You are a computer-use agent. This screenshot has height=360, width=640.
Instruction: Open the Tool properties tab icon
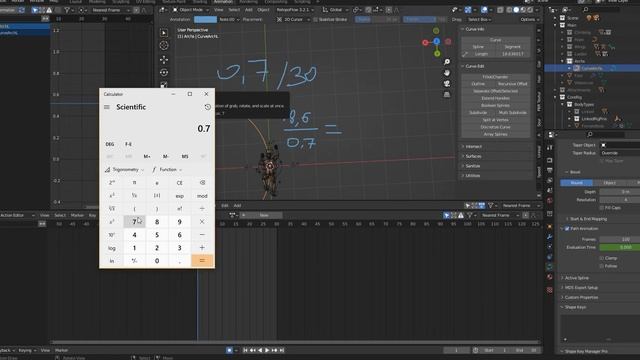tap(550, 148)
